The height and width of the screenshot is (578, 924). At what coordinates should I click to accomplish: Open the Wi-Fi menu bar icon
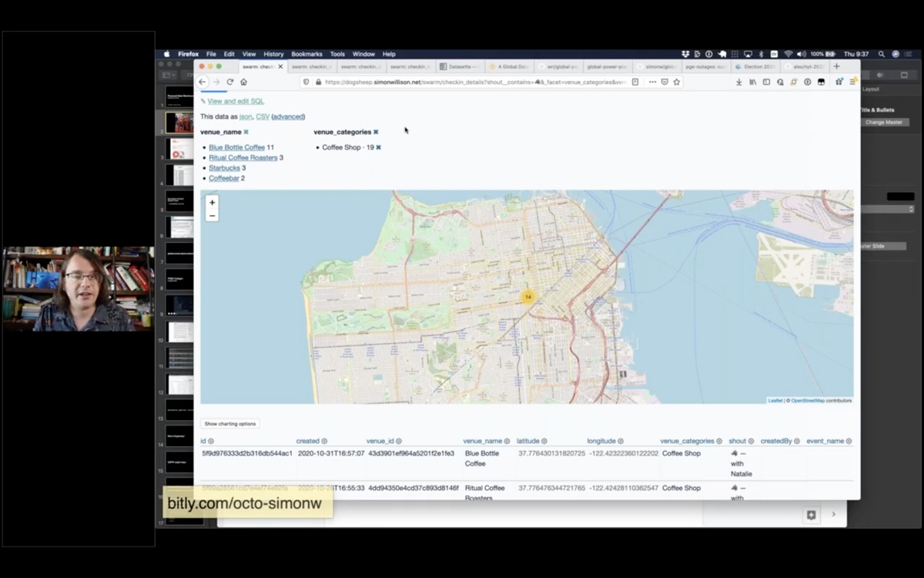tap(788, 54)
